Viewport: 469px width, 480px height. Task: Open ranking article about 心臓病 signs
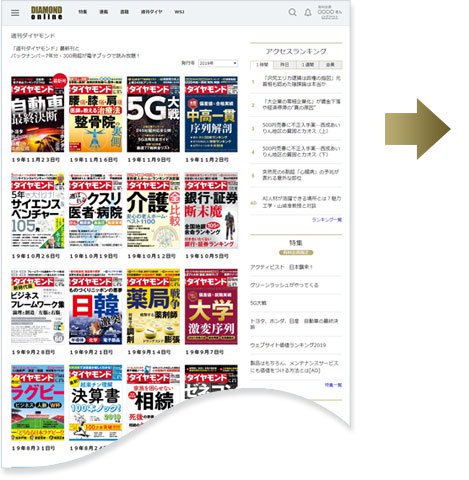(300, 175)
